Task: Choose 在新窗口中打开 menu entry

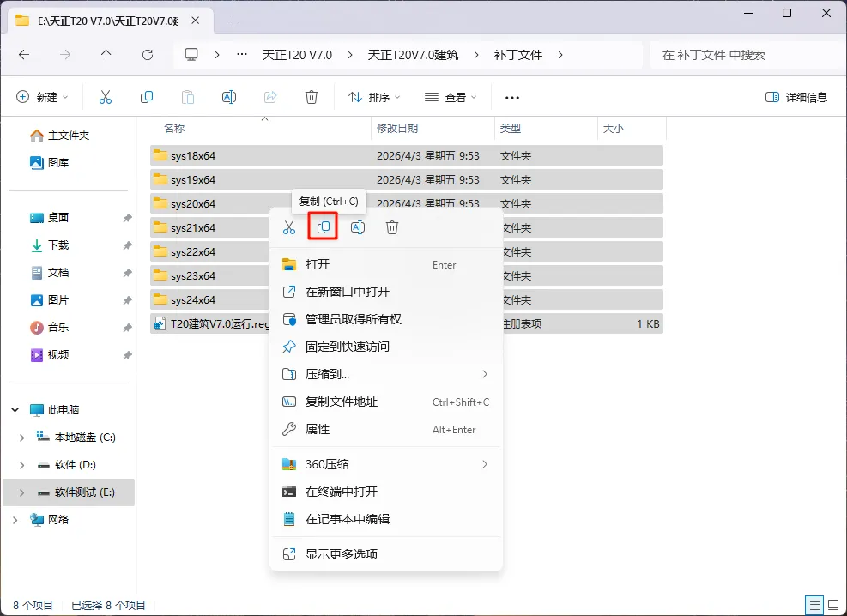Action: pyautogui.click(x=385, y=292)
